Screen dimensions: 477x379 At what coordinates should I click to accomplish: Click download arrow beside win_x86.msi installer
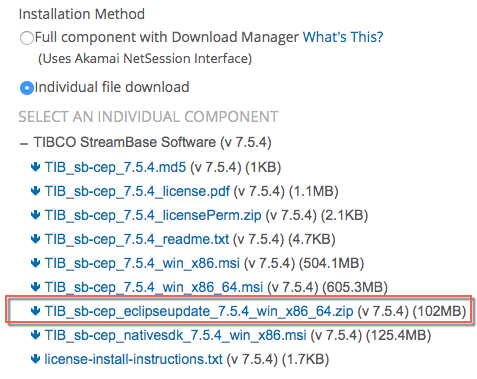pyautogui.click(x=35, y=263)
